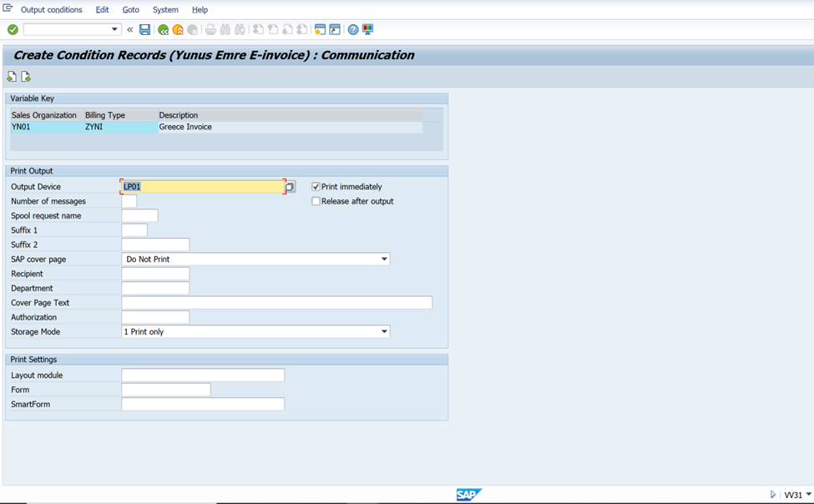Click the SAP logo in status bar
The height and width of the screenshot is (504, 814).
(x=468, y=495)
